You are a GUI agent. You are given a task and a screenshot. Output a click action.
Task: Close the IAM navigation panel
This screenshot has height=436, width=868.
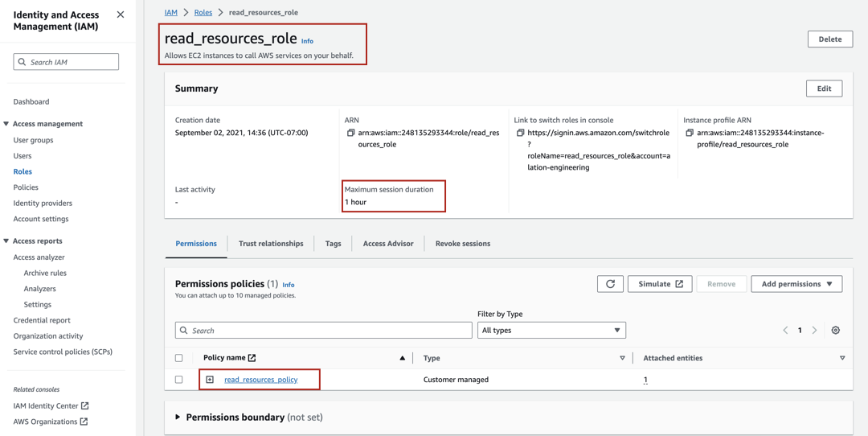tap(121, 14)
